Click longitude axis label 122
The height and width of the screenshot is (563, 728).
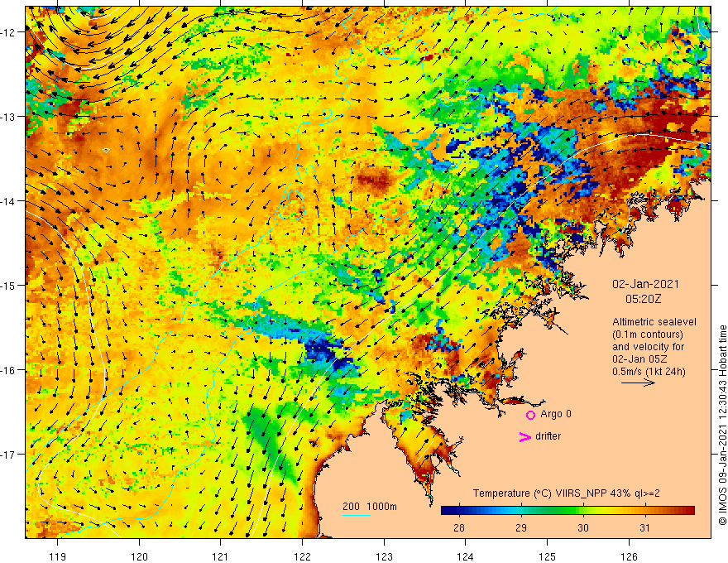(x=302, y=556)
